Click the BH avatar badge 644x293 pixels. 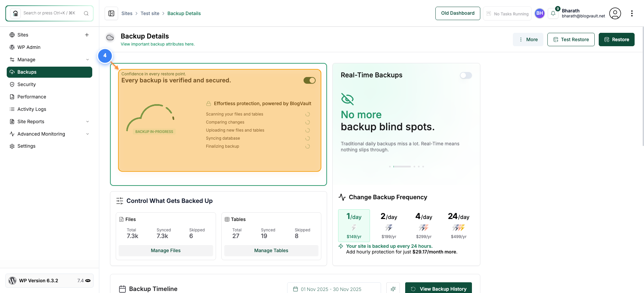pos(540,13)
